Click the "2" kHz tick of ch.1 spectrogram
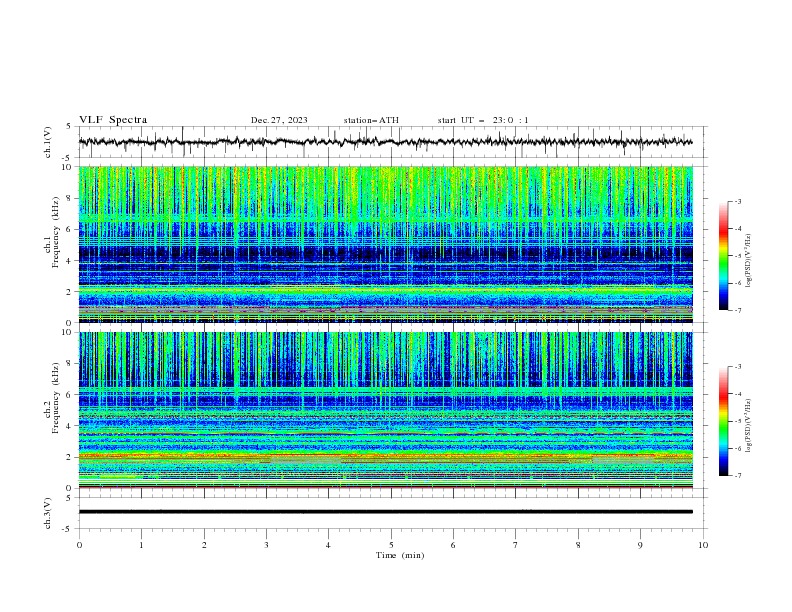 click(x=69, y=292)
